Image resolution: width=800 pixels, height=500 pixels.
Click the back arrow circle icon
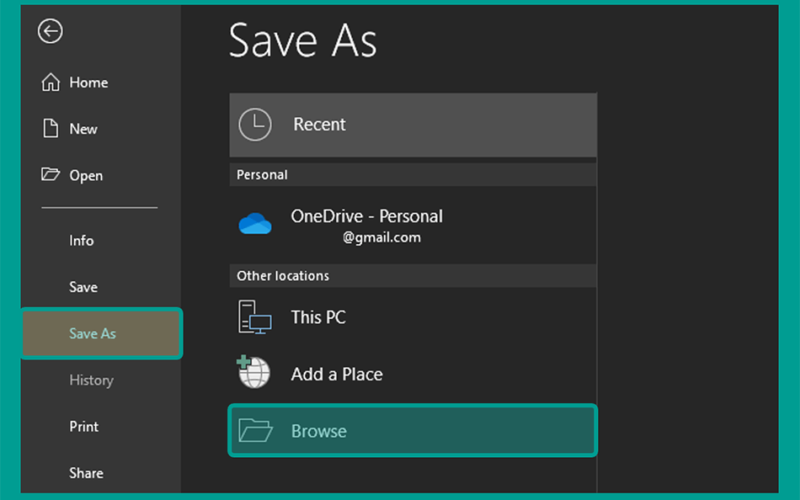click(50, 31)
